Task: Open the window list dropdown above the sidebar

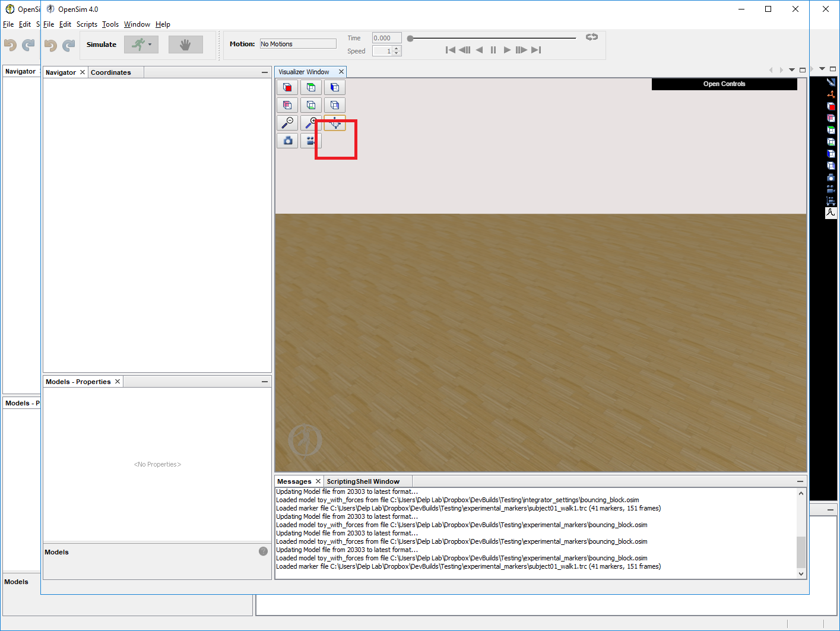Action: click(x=822, y=69)
